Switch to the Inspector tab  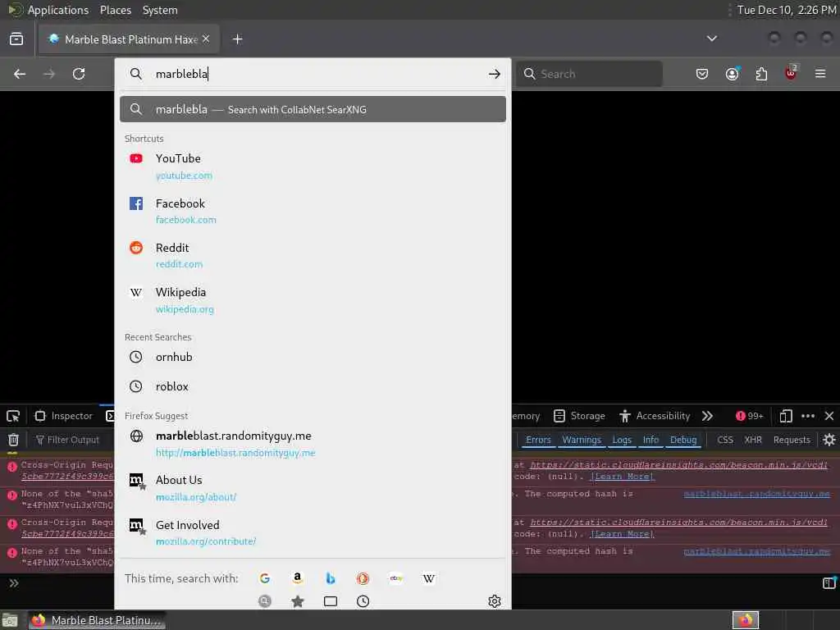pos(64,416)
